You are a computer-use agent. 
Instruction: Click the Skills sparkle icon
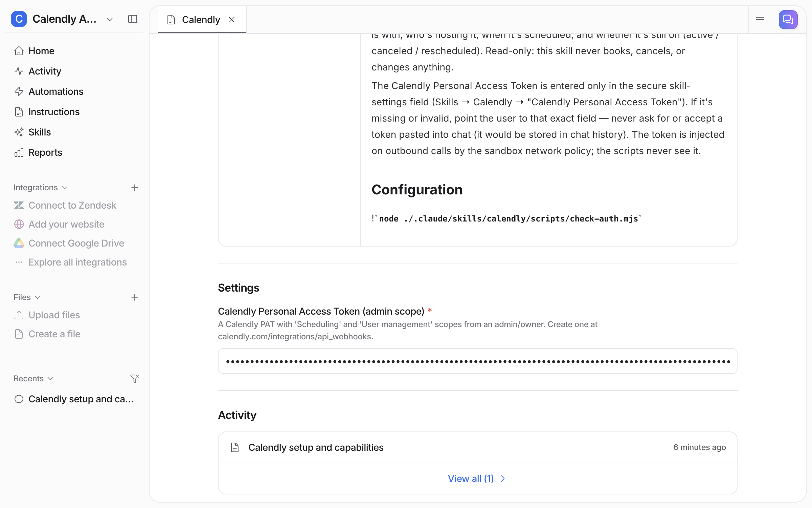click(x=19, y=132)
